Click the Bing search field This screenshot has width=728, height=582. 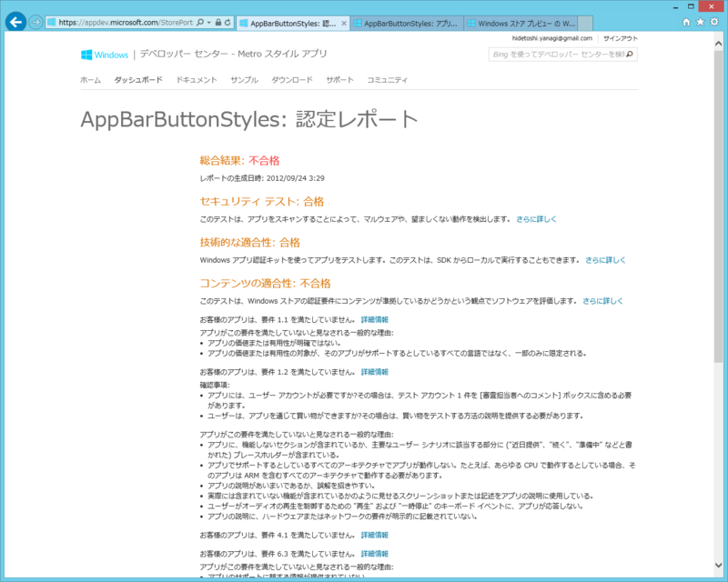557,55
